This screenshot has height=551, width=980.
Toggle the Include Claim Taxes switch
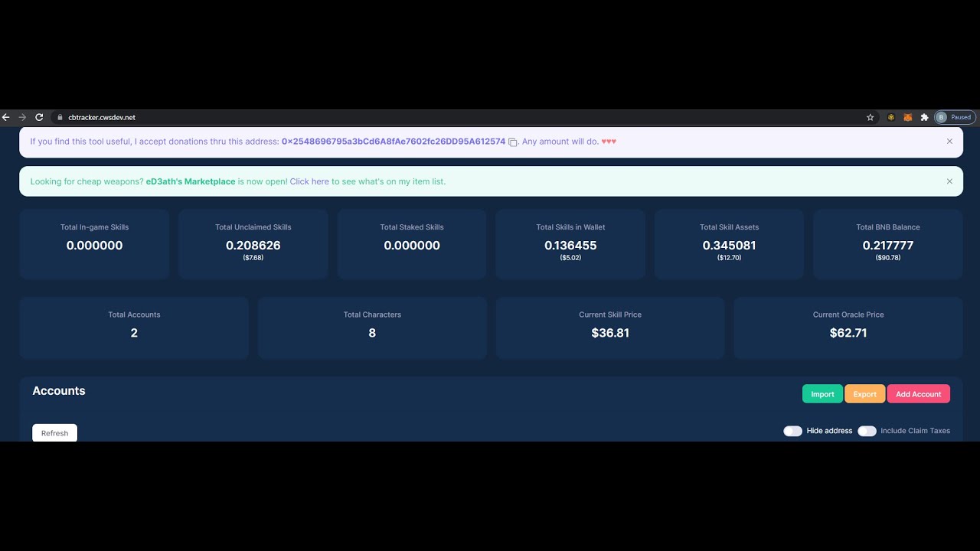867,431
